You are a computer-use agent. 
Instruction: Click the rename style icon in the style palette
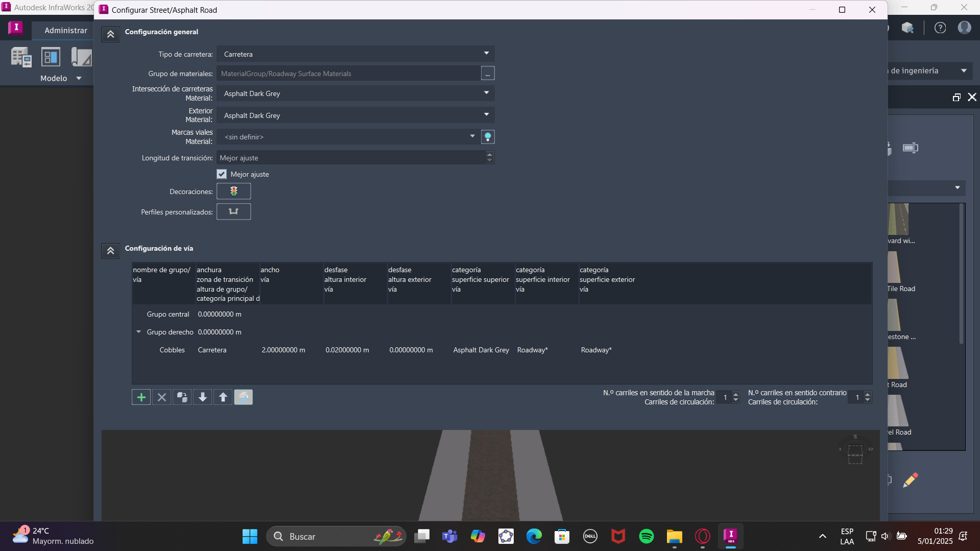[x=911, y=148]
